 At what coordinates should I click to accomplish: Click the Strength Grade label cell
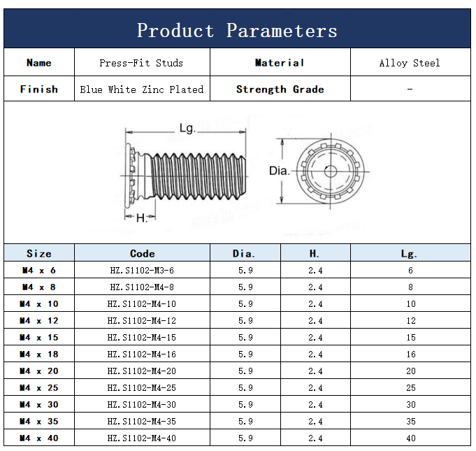coord(280,90)
